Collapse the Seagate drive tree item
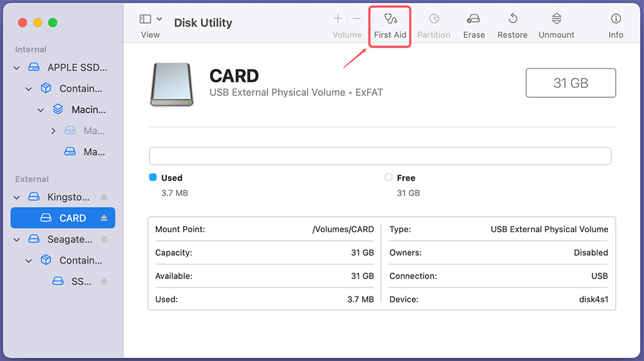This screenshot has width=644, height=361. 17,239
